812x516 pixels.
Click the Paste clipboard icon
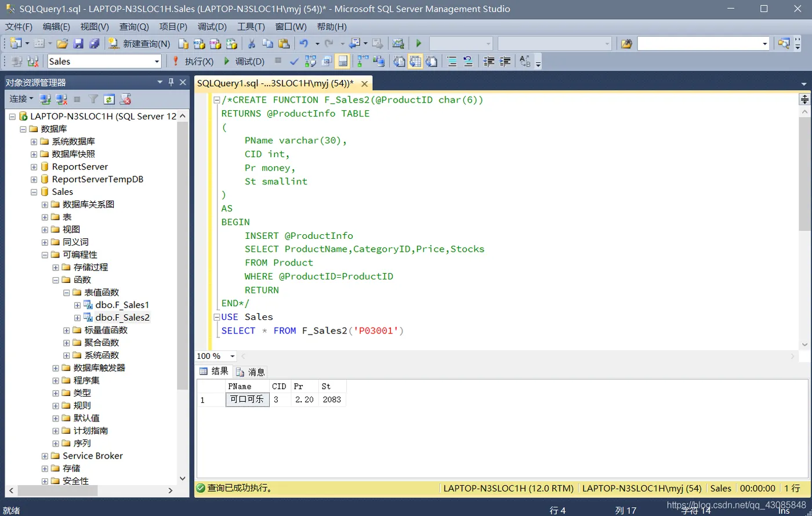click(x=284, y=43)
